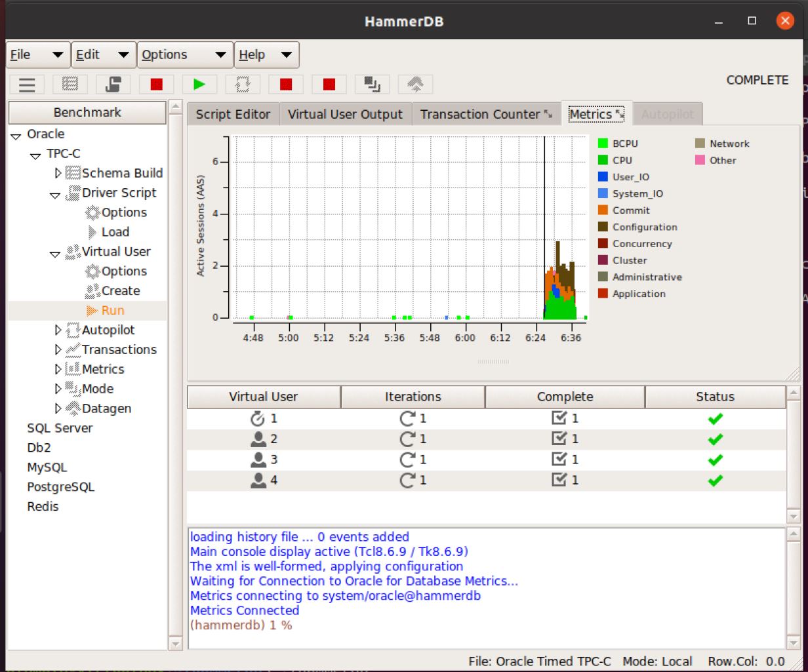This screenshot has height=672, width=808.
Task: Click the hamburger menu toolbar icon
Action: 27,84
